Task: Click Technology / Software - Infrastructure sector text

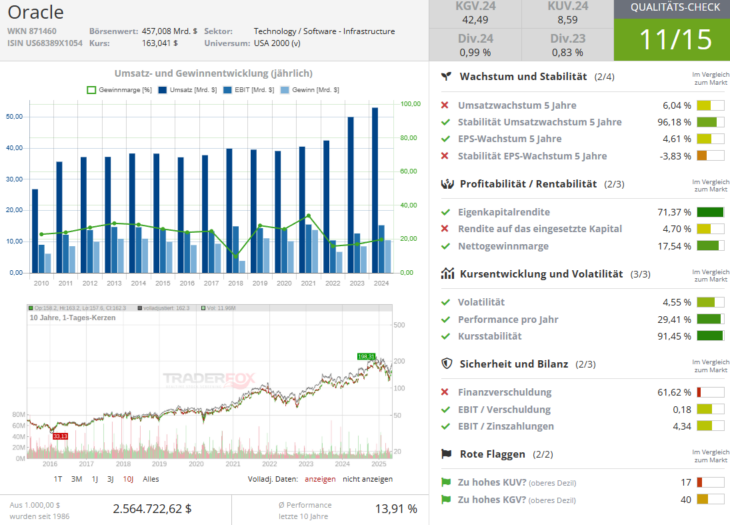Action: (x=324, y=31)
